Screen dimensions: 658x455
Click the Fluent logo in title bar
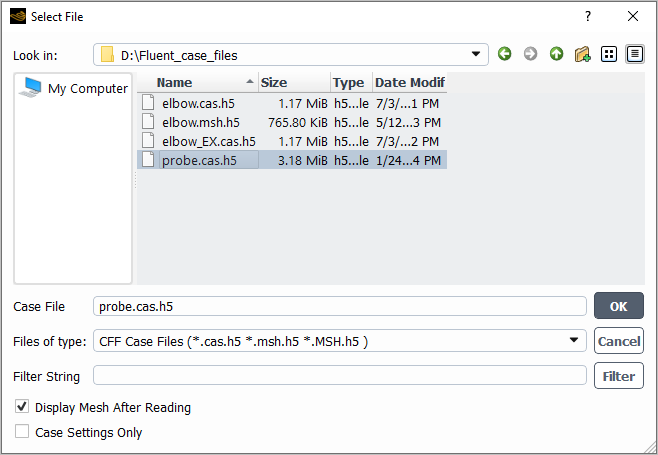(x=18, y=16)
